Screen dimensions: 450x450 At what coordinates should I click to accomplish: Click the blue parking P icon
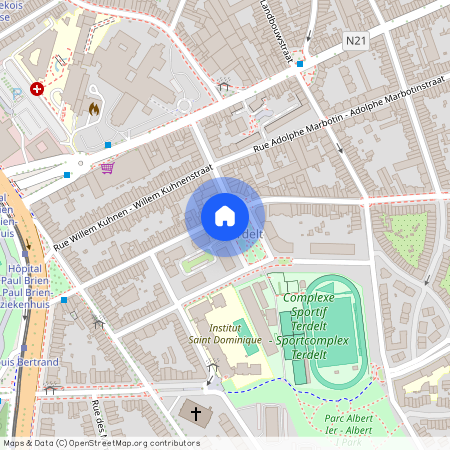tap(17, 94)
